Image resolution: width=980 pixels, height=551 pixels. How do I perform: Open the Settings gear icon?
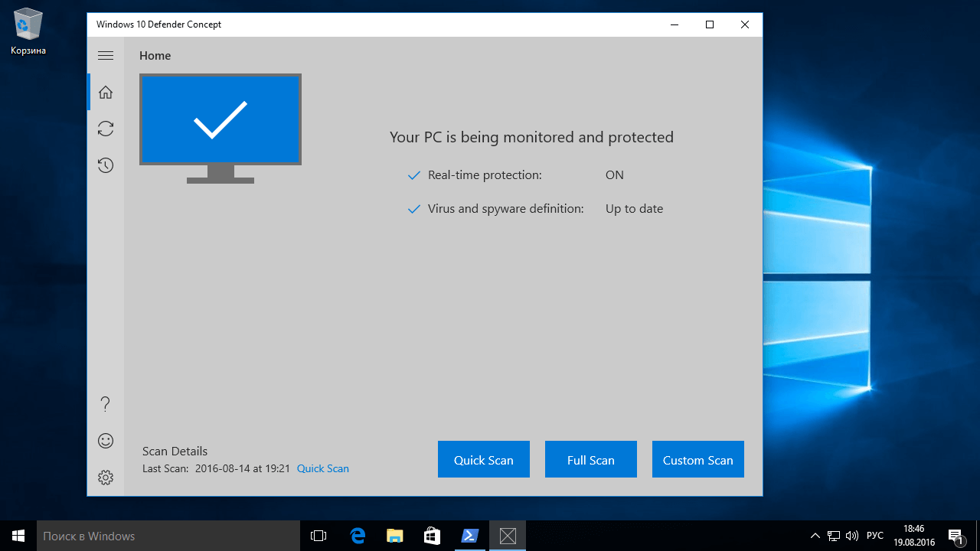click(x=106, y=478)
